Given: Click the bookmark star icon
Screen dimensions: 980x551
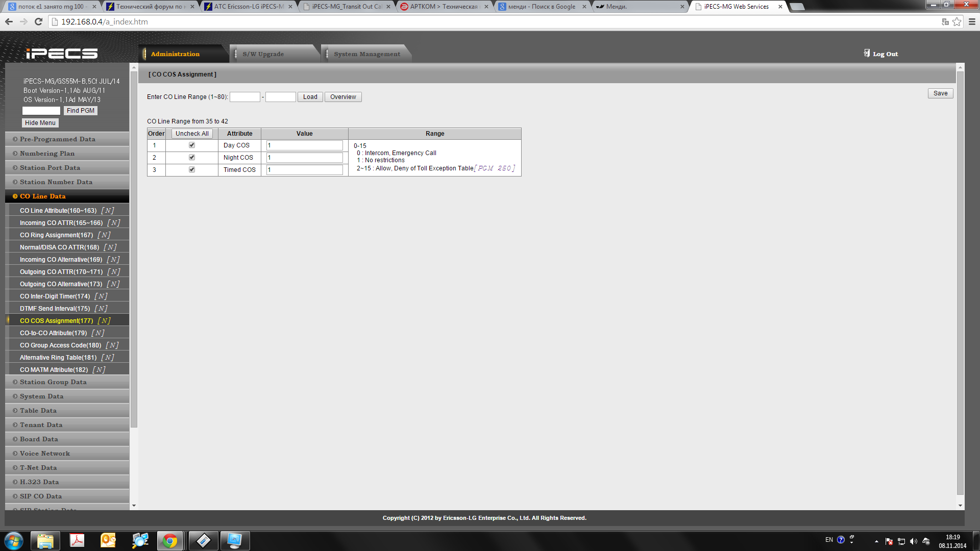Looking at the screenshot, I should coord(957,21).
